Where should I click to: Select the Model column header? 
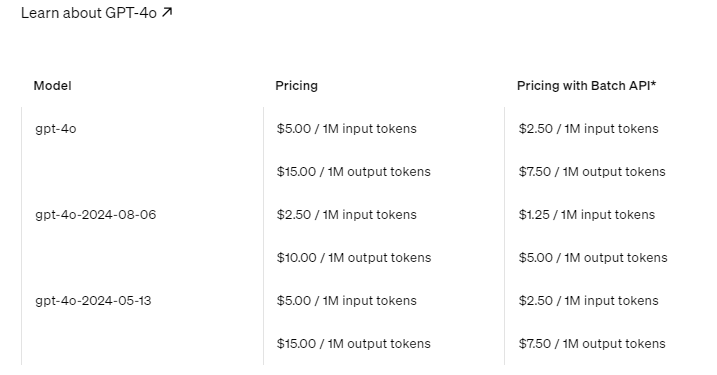(53, 86)
